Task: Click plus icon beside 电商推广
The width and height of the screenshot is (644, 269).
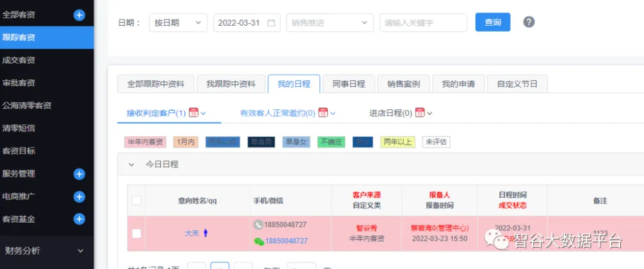Action: [79, 196]
